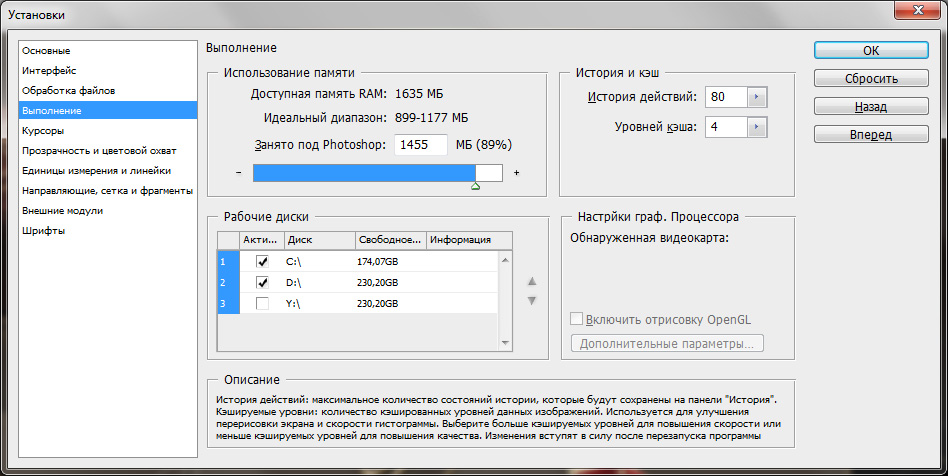Move scratch disk down with down arrow
Viewport: 948px width, 476px height.
532,300
